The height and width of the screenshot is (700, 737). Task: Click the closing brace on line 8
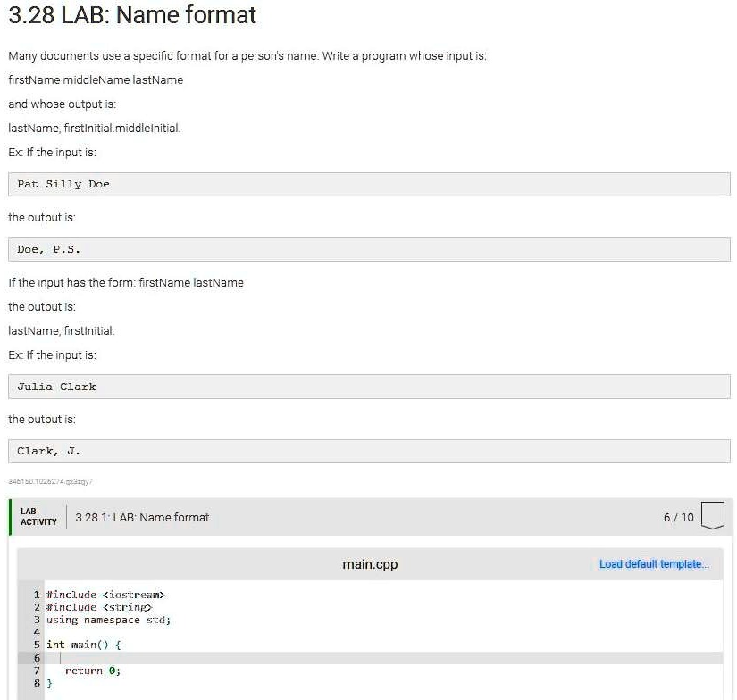click(x=49, y=683)
